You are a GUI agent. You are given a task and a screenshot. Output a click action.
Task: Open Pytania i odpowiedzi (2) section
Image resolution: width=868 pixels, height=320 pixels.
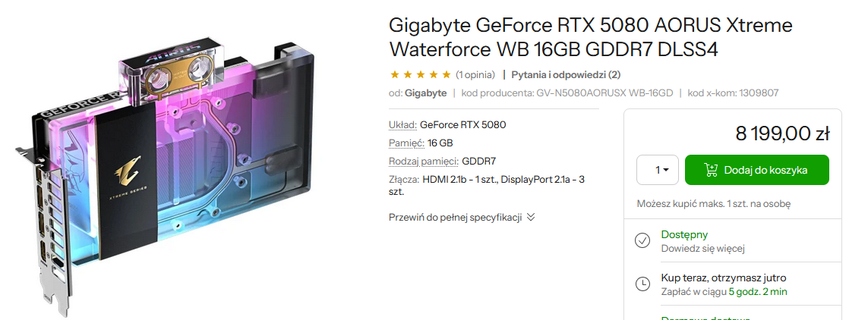click(x=566, y=74)
